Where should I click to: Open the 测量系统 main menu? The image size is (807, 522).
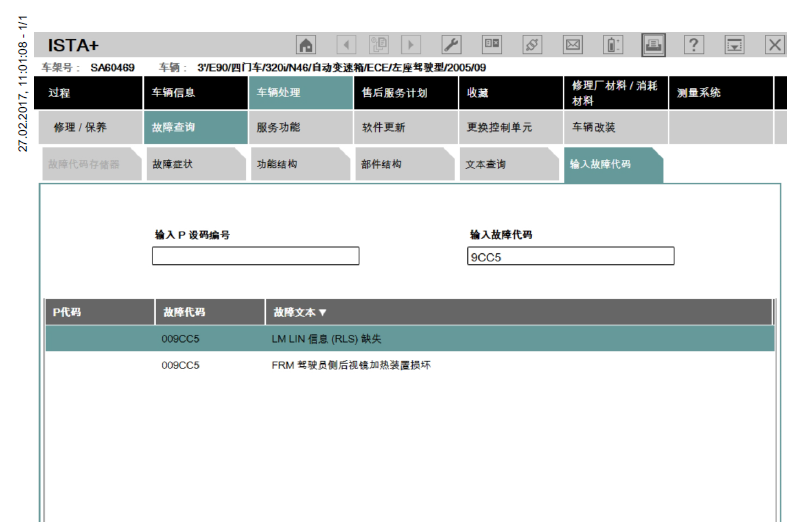(721, 93)
